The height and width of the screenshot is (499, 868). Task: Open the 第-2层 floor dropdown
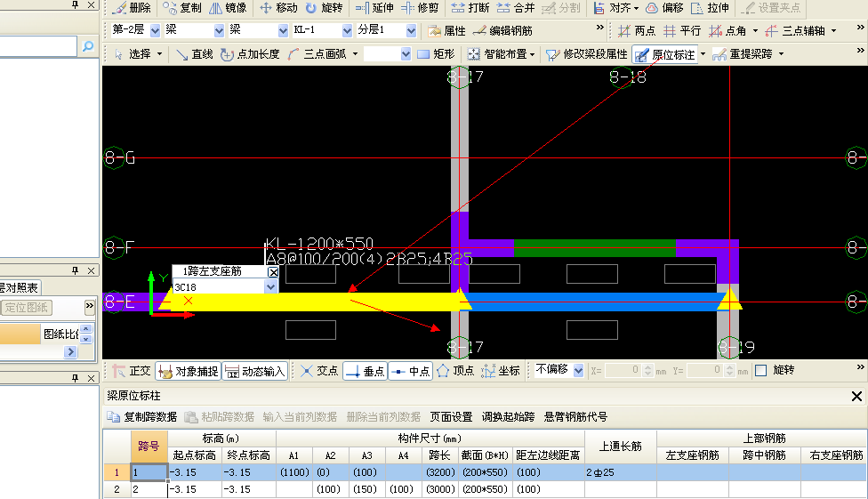[x=155, y=31]
